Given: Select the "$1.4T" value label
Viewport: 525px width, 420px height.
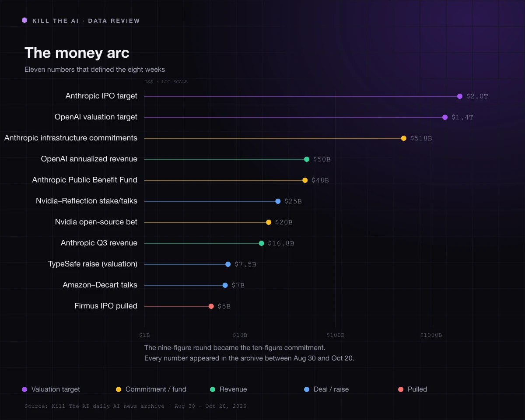Looking at the screenshot, I should [x=462, y=117].
